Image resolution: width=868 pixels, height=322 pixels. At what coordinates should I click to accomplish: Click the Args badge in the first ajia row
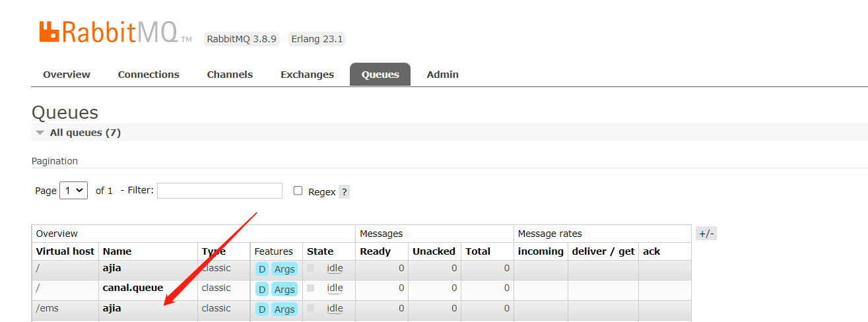pyautogui.click(x=284, y=269)
